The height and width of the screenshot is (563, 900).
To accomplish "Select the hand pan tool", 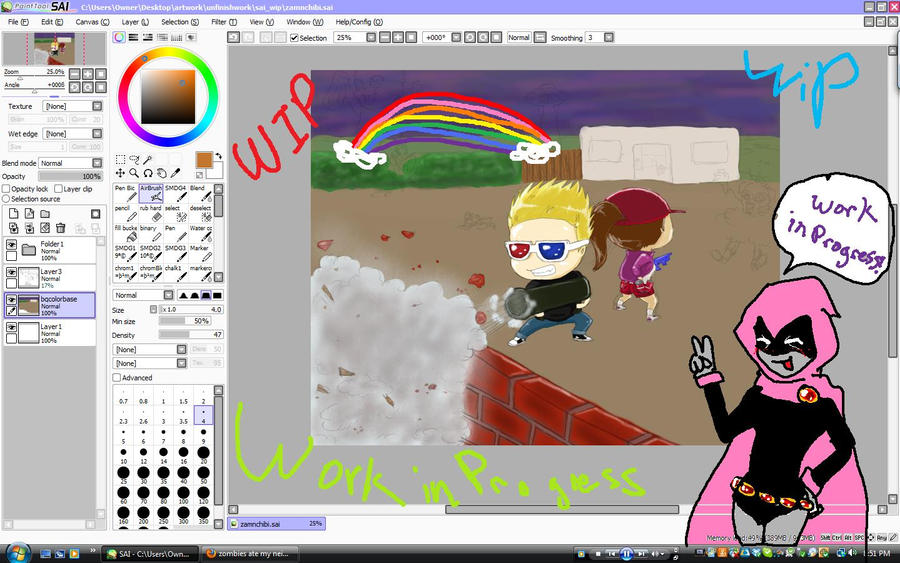I will click(x=161, y=173).
